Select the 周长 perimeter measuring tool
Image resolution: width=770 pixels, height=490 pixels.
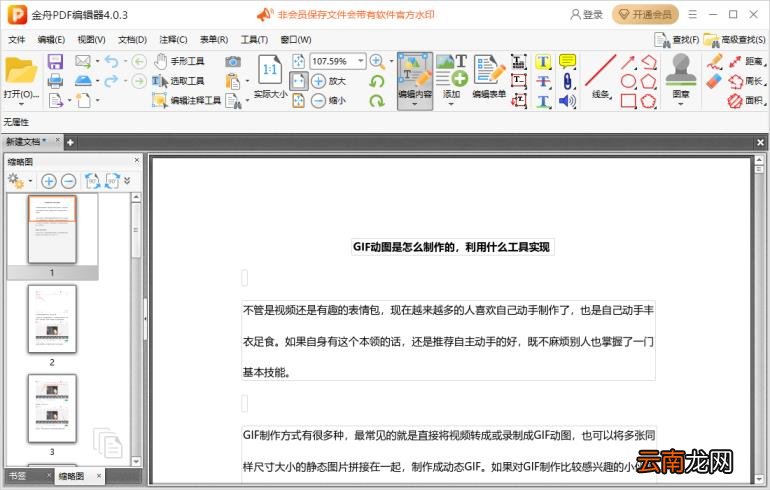746,81
